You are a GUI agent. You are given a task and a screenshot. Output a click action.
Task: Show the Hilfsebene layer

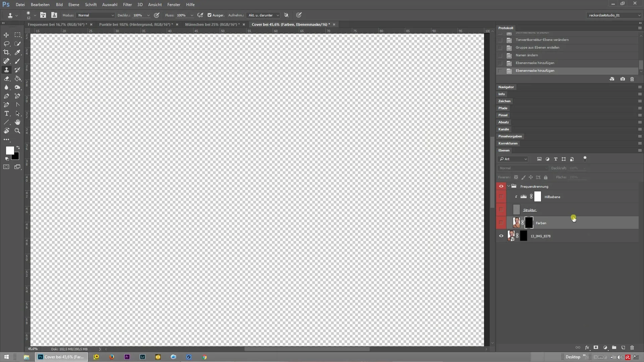tap(501, 197)
